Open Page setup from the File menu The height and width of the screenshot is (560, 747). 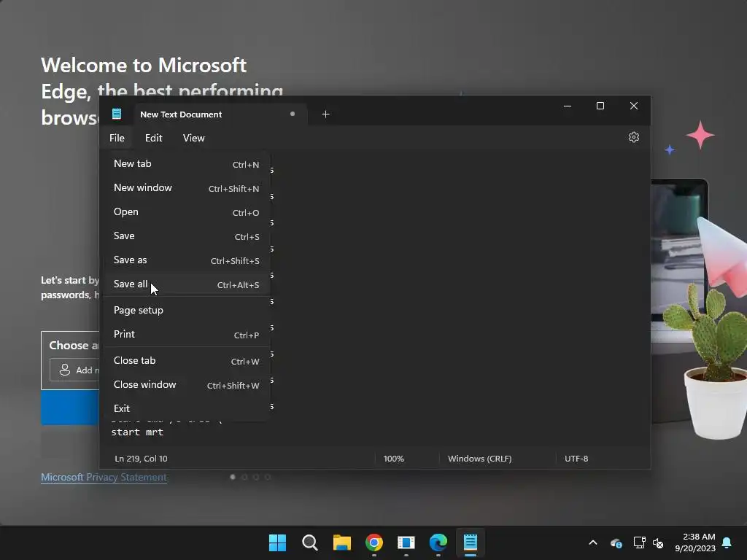pyautogui.click(x=186, y=311)
